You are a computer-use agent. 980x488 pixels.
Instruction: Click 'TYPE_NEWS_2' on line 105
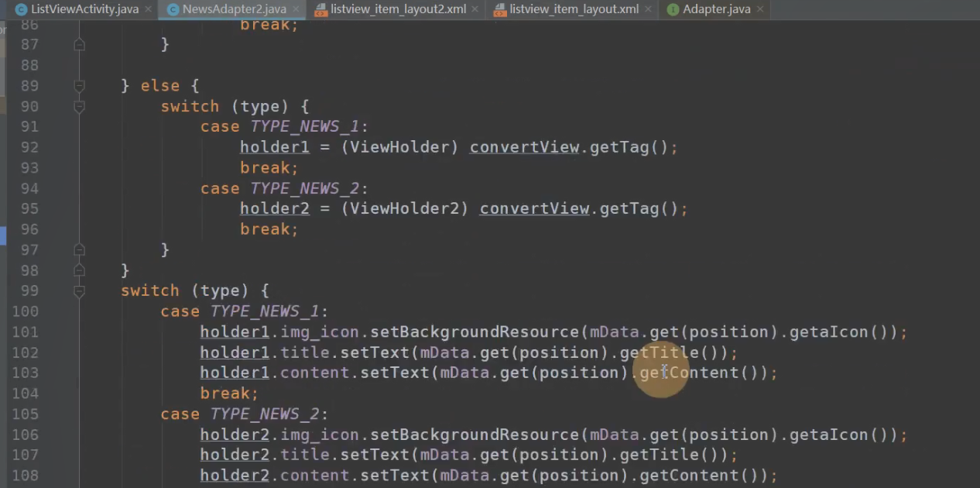[x=265, y=414]
